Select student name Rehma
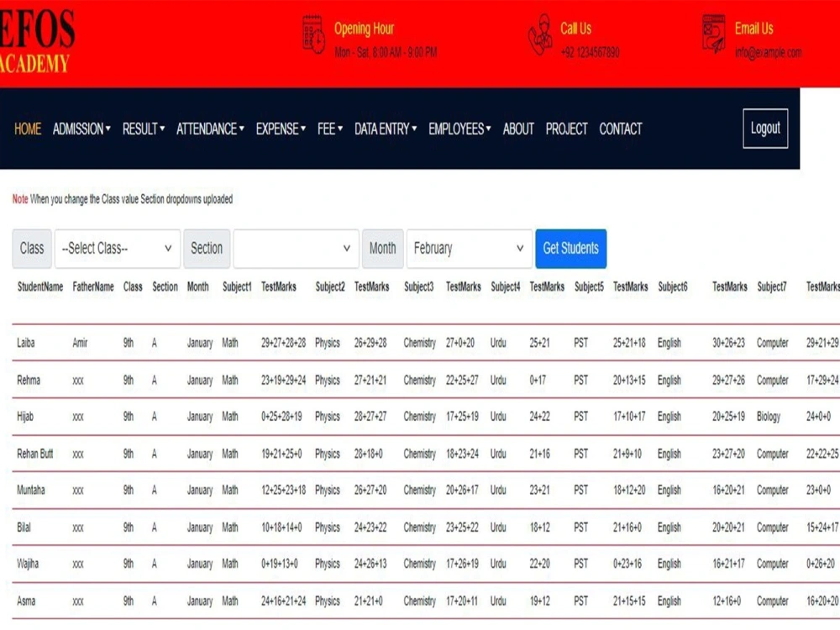840x630 pixels. [x=29, y=381]
